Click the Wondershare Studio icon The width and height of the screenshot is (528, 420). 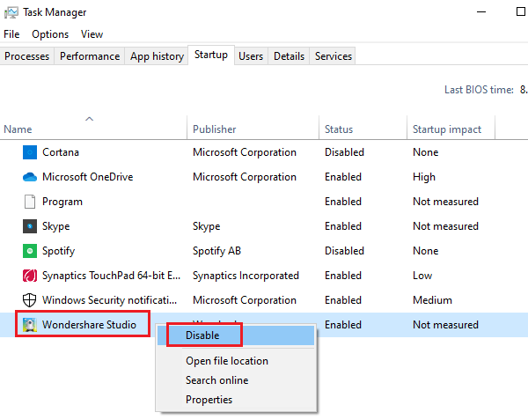click(x=29, y=325)
